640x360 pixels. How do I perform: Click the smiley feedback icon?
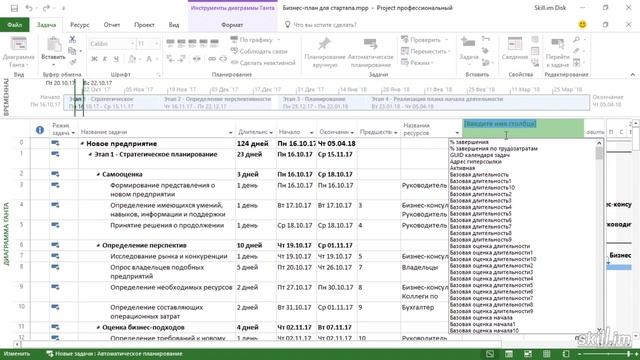click(x=583, y=25)
